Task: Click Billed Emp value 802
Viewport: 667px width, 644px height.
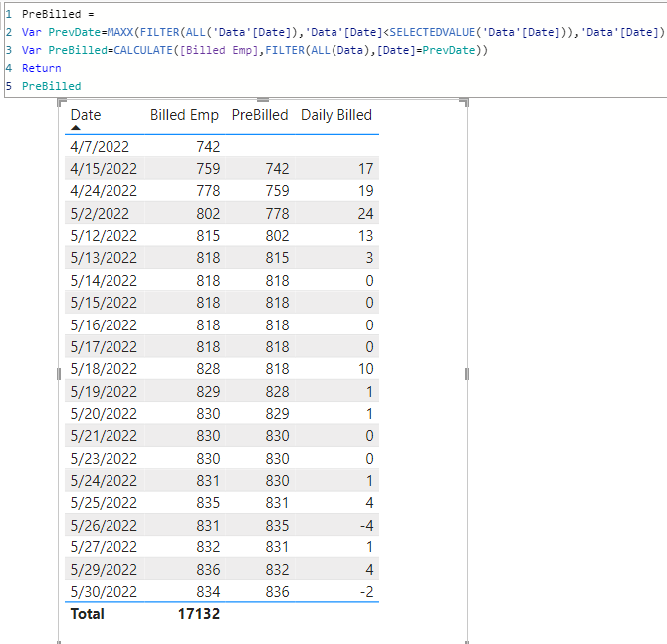Action: click(208, 214)
